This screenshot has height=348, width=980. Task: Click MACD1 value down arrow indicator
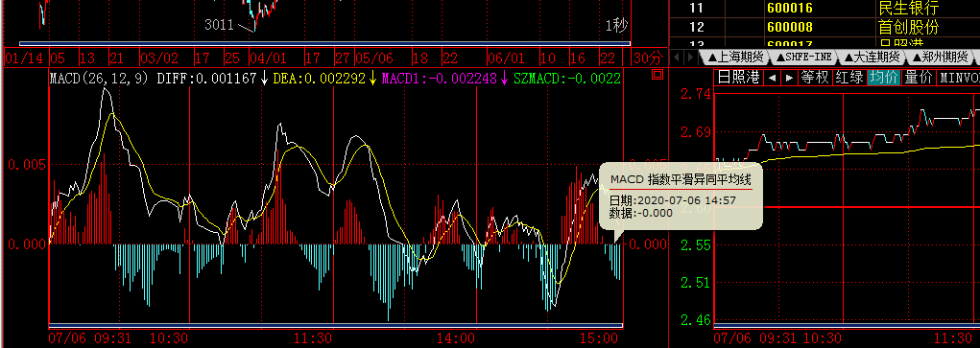click(504, 78)
